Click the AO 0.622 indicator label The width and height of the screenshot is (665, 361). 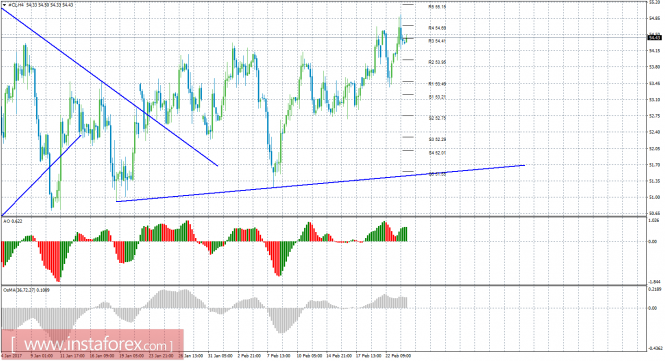click(x=13, y=221)
